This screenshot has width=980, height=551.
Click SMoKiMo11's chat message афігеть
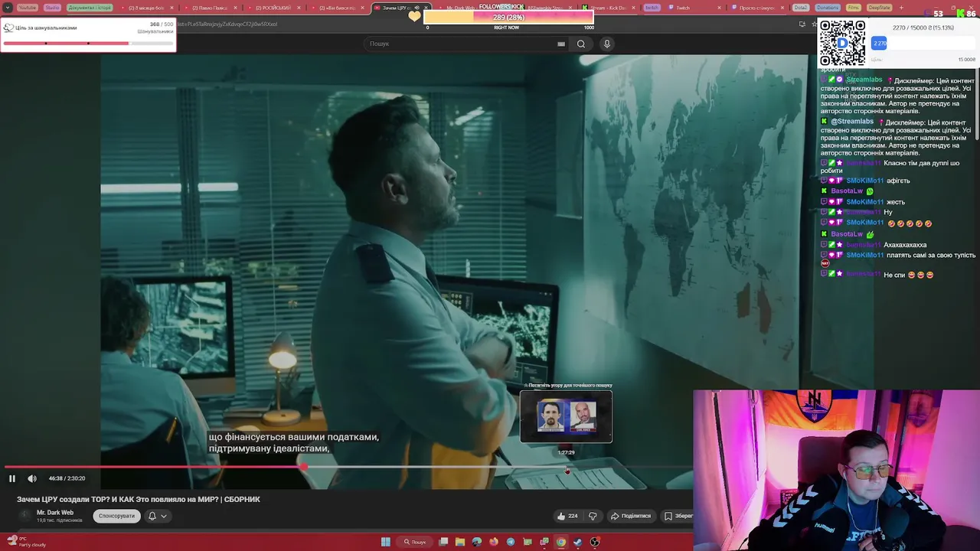click(x=898, y=181)
